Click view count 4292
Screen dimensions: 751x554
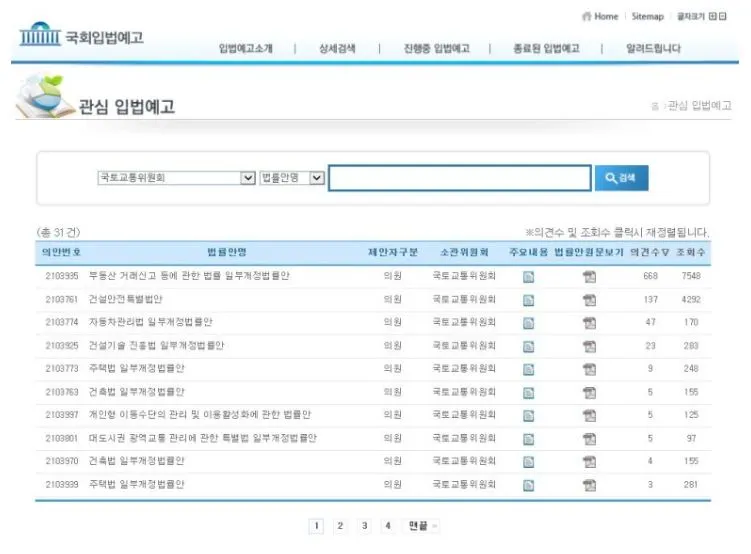coord(691,299)
